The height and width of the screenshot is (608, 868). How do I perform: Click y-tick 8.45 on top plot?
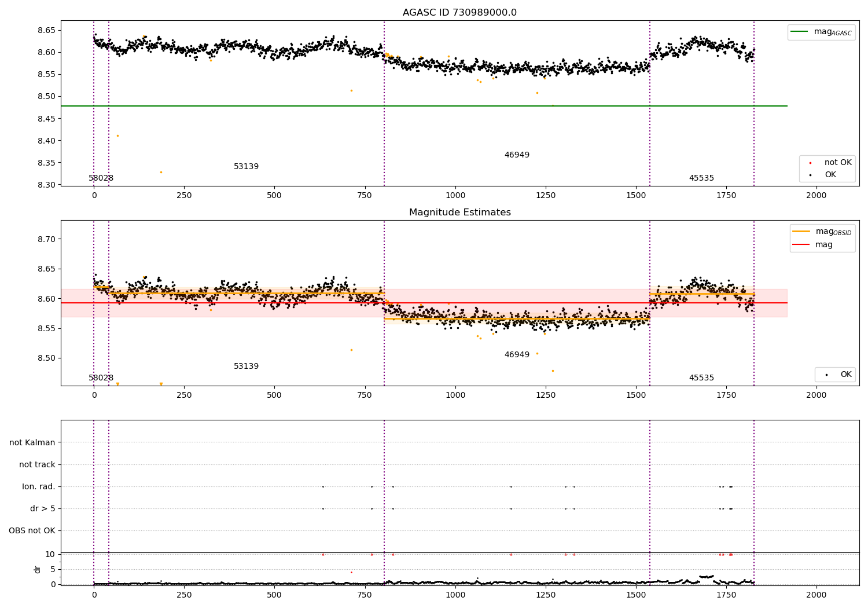[46, 119]
